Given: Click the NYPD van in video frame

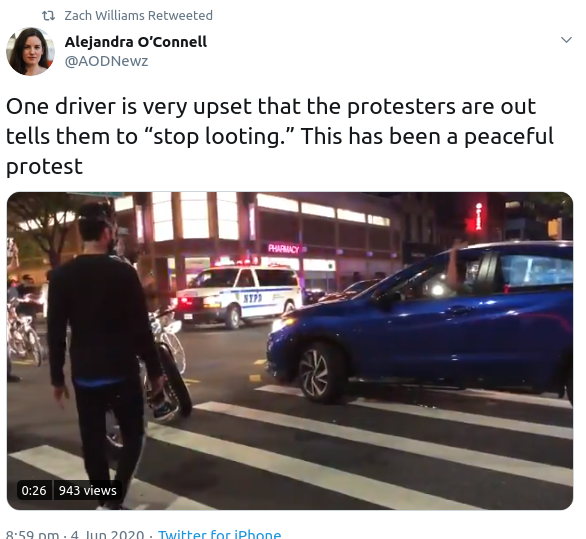Looking at the screenshot, I should [x=239, y=295].
